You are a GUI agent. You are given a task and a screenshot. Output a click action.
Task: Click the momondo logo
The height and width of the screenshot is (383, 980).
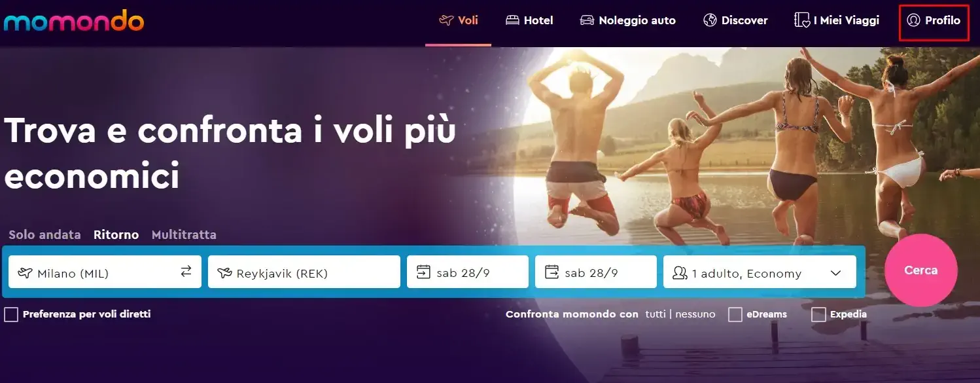tap(73, 21)
